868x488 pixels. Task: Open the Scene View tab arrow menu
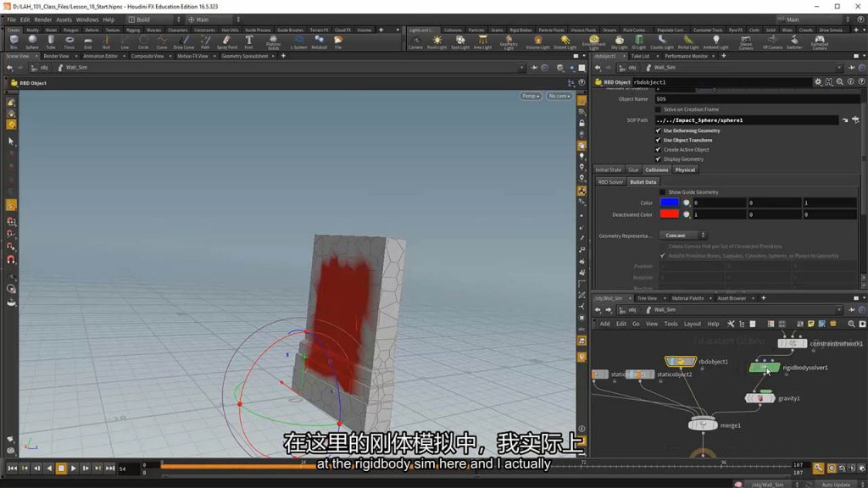(36, 56)
